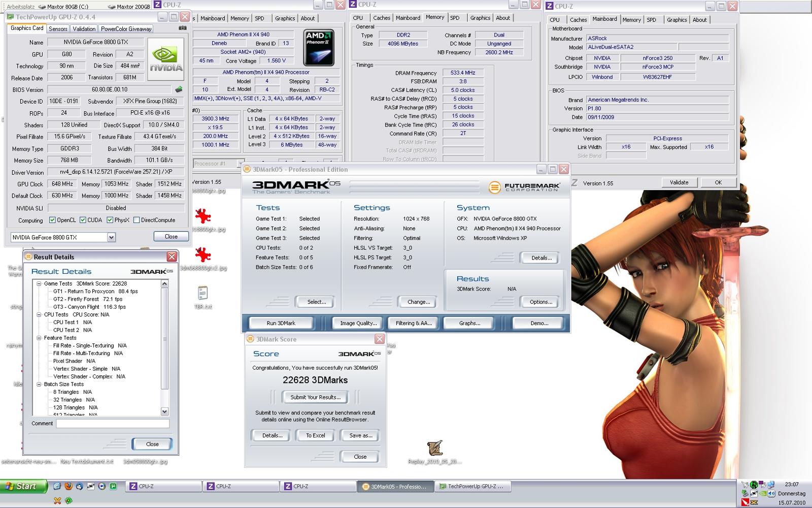This screenshot has height=508, width=812.
Task: Open the GPU selection dropdown in GPU-Z
Action: pos(111,237)
